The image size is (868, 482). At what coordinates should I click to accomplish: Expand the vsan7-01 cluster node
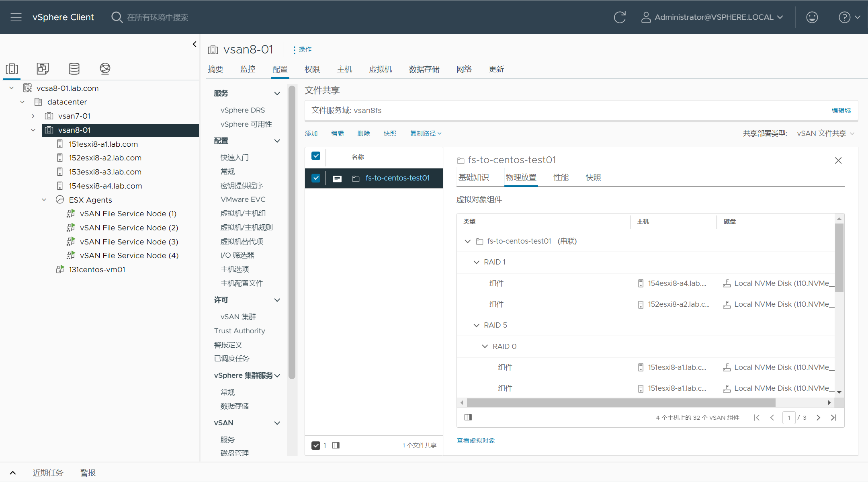pyautogui.click(x=33, y=116)
